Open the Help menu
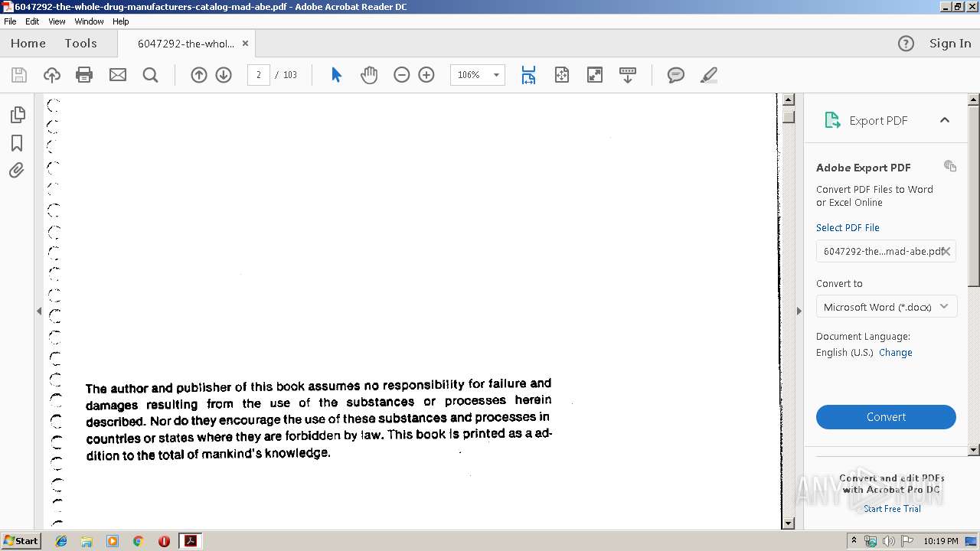 coord(121,21)
